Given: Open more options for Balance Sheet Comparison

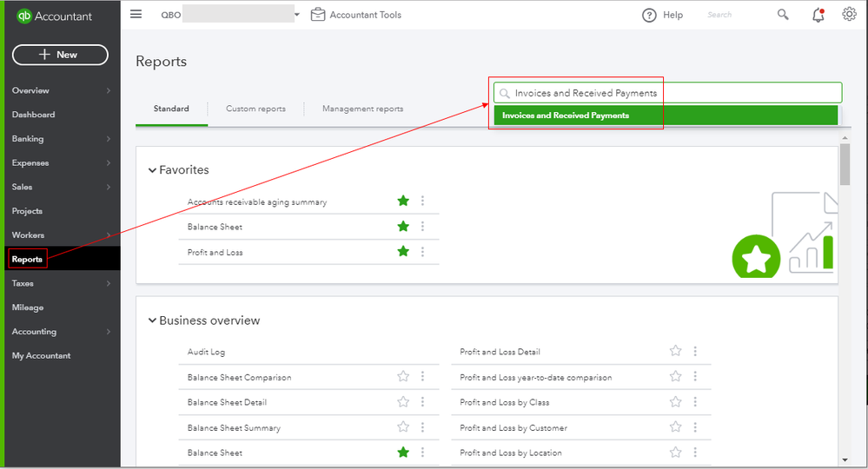Looking at the screenshot, I should [423, 377].
